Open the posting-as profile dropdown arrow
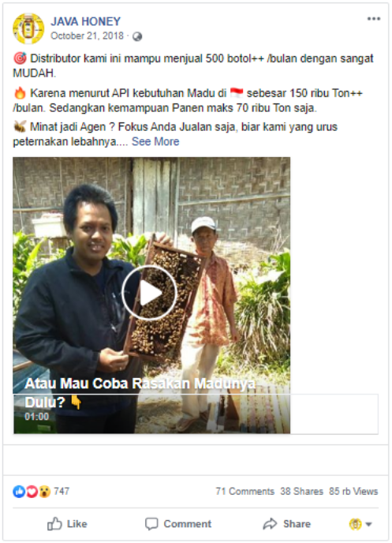392x543 pixels. (369, 524)
